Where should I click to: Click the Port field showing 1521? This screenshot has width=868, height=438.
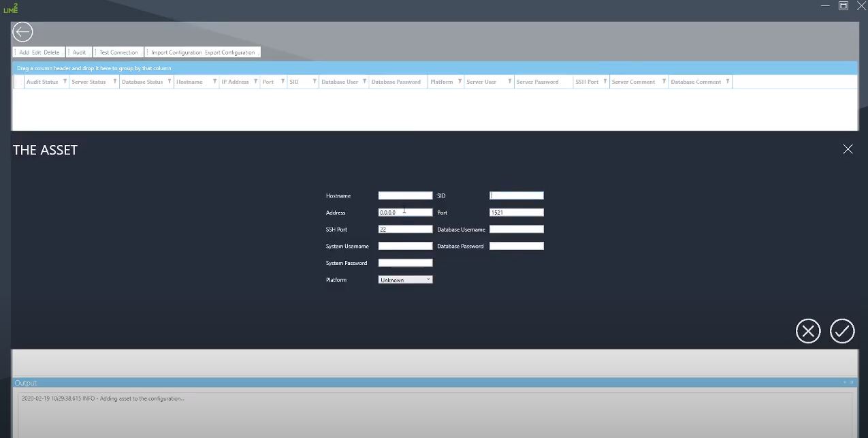tap(517, 213)
